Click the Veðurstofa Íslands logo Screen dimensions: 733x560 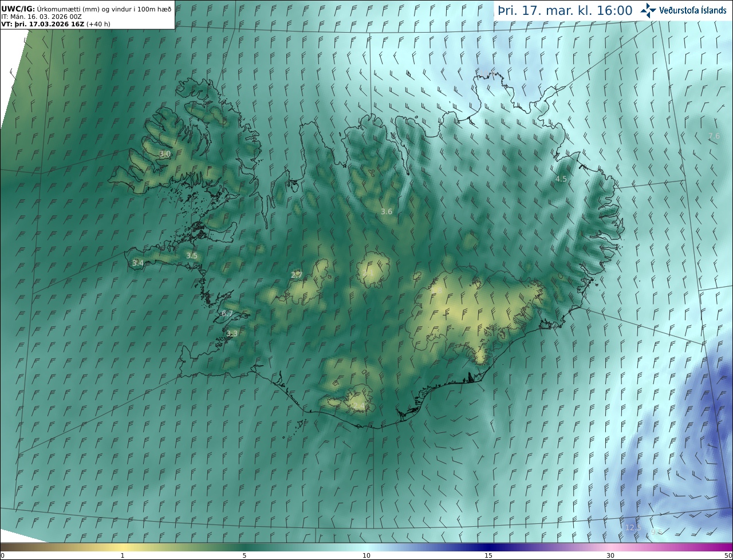(x=683, y=10)
